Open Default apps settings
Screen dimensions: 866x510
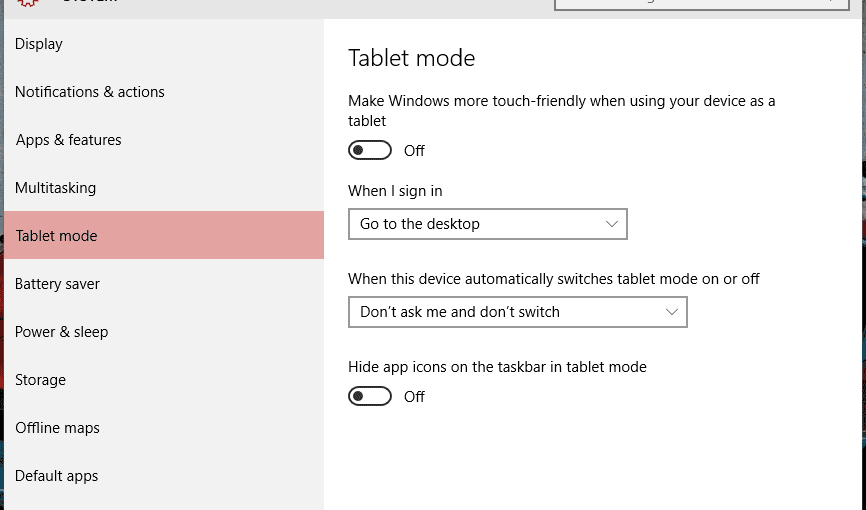[x=57, y=476]
